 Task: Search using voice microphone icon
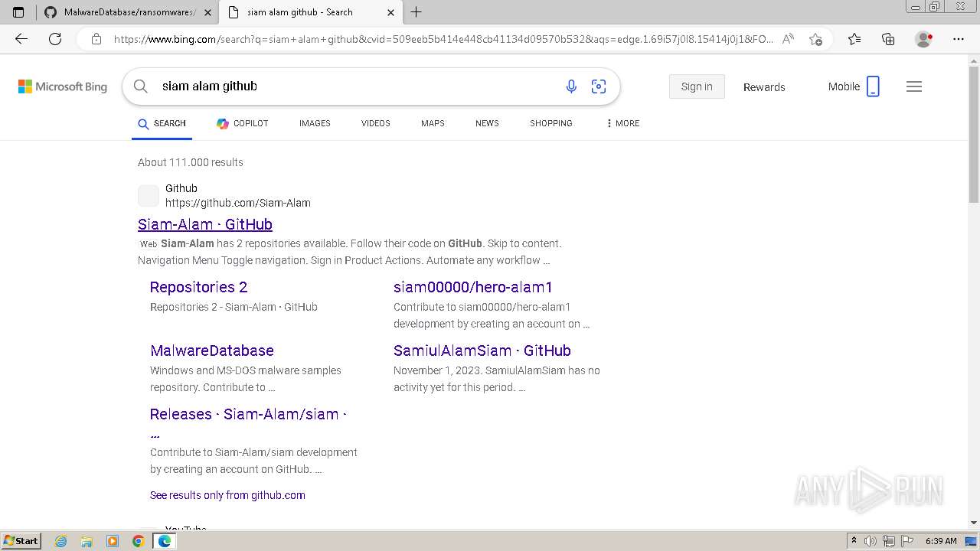[x=571, y=86]
